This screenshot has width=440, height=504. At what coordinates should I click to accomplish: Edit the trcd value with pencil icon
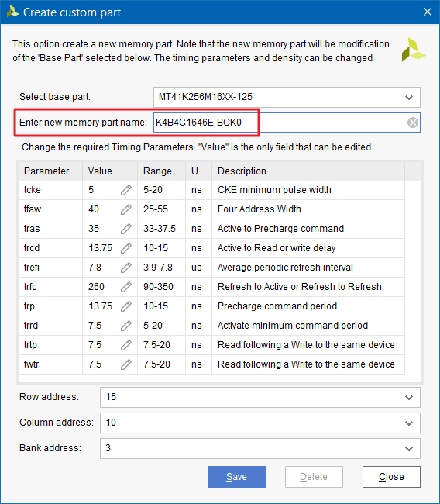126,248
